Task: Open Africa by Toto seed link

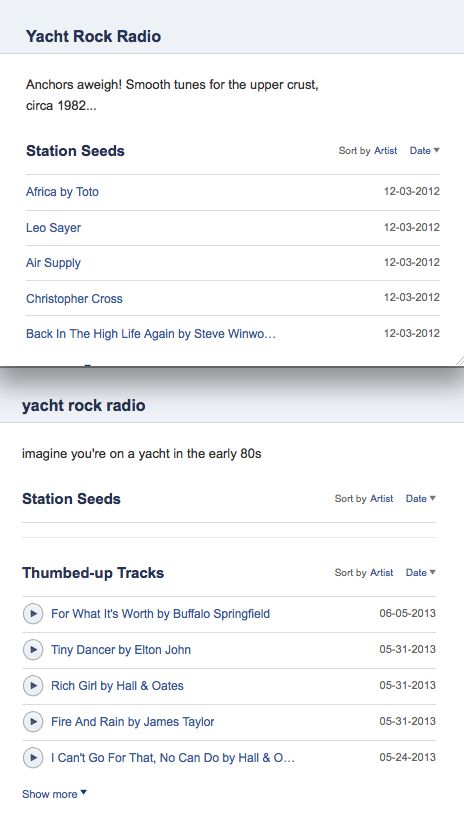Action: pyautogui.click(x=62, y=192)
